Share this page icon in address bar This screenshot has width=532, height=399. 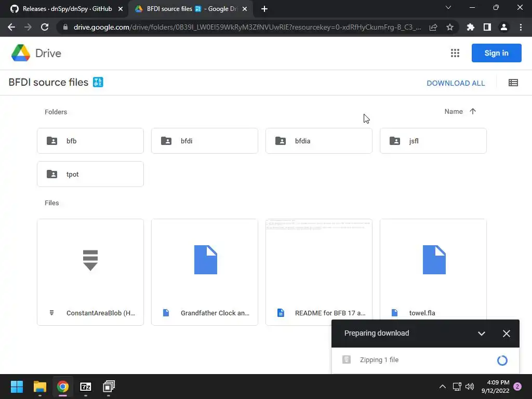(x=433, y=27)
